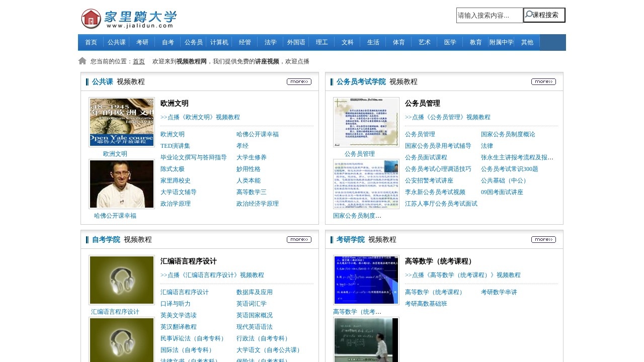Screen dimensions: 644x362
Task: Open the 公共课 nav menu item
Action: (x=117, y=42)
